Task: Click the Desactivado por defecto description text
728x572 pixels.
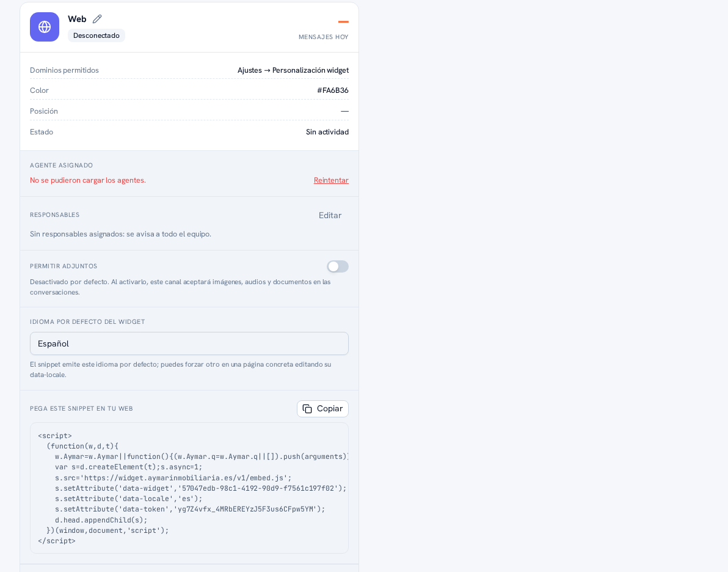Action: (x=181, y=287)
